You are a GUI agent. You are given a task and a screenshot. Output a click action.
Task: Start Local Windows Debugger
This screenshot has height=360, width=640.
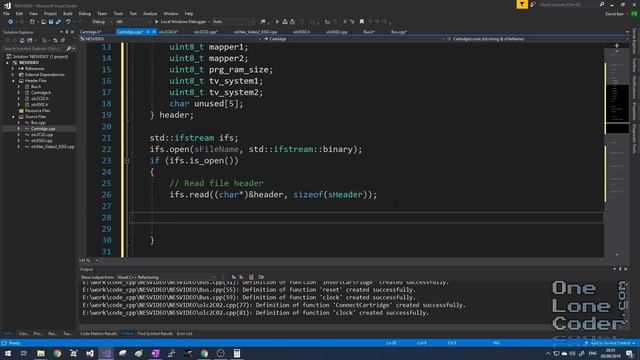click(x=180, y=22)
